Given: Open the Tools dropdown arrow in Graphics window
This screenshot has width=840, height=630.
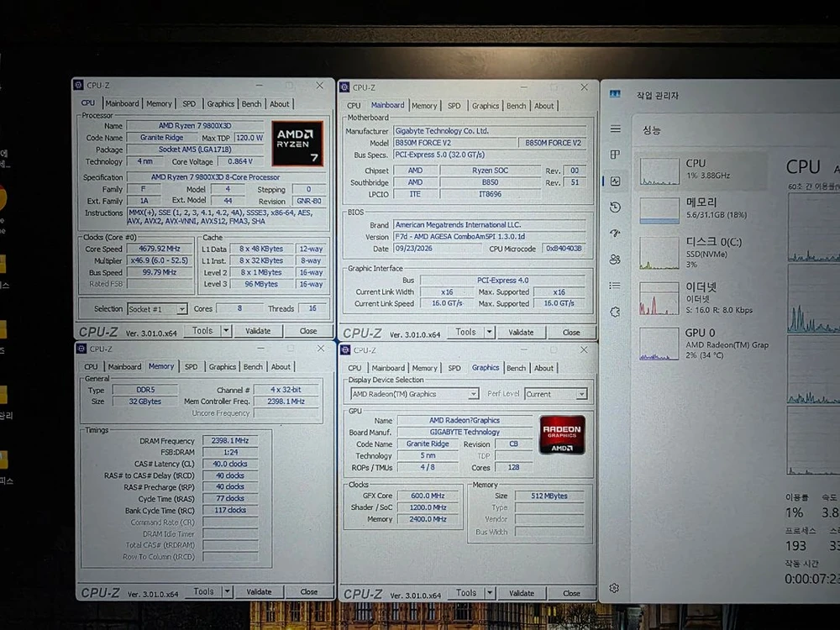Looking at the screenshot, I should 489,592.
